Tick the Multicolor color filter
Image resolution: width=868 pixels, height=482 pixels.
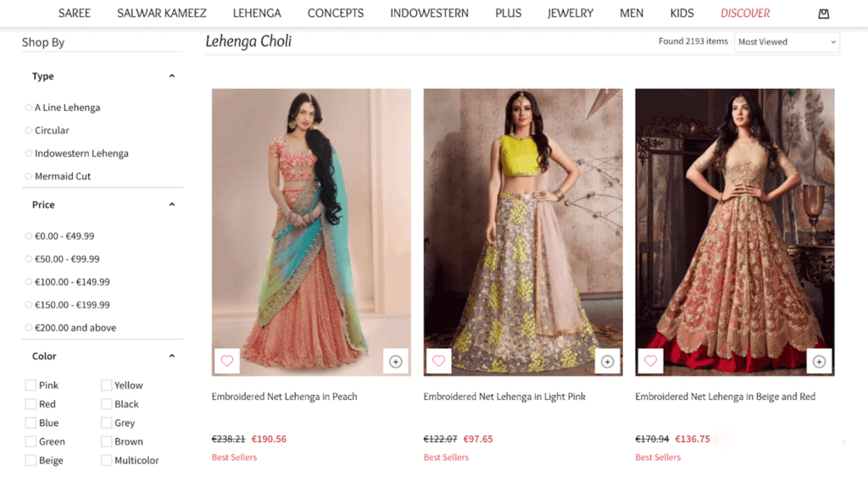[106, 461]
